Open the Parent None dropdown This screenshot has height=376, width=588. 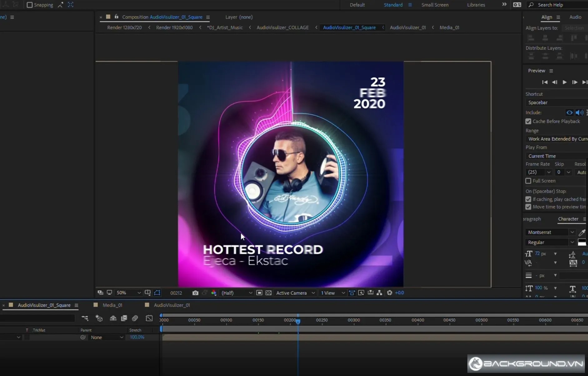tap(107, 338)
